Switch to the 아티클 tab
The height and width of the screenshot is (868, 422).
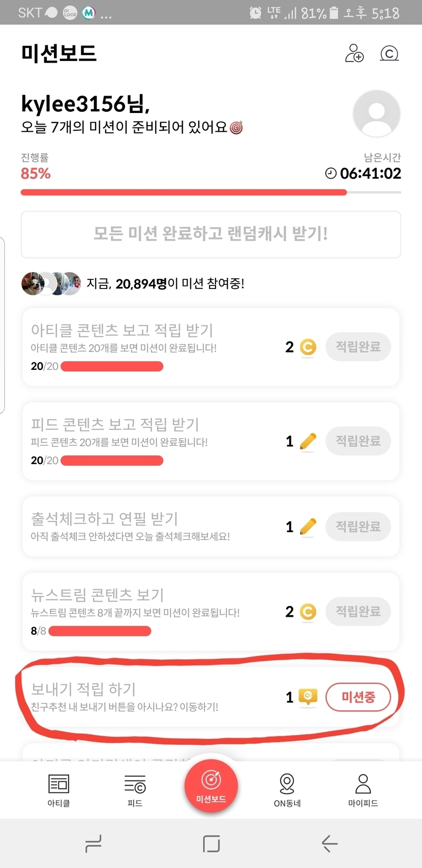tap(58, 790)
